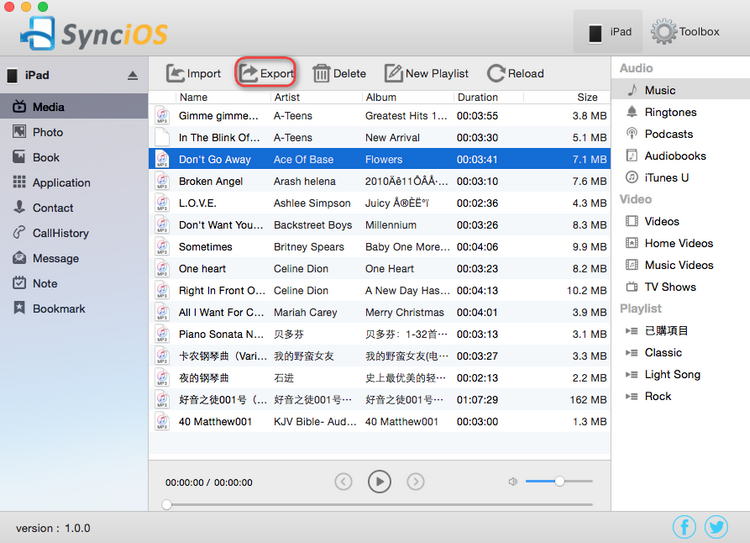
Task: Select the song Don't Want You...
Action: coord(379,225)
